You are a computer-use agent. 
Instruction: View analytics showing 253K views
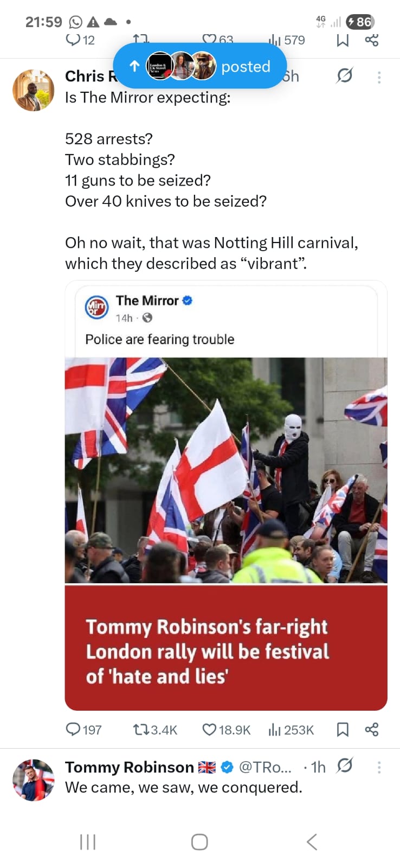pyautogui.click(x=274, y=730)
